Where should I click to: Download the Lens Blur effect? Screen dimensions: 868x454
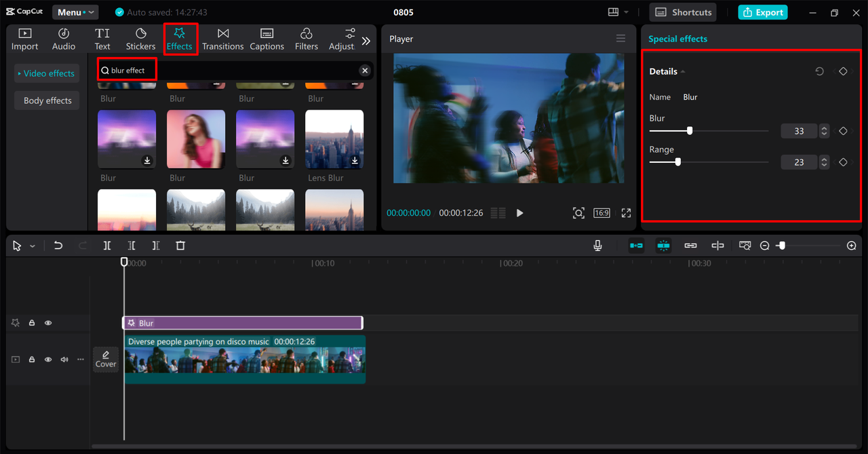coord(355,161)
